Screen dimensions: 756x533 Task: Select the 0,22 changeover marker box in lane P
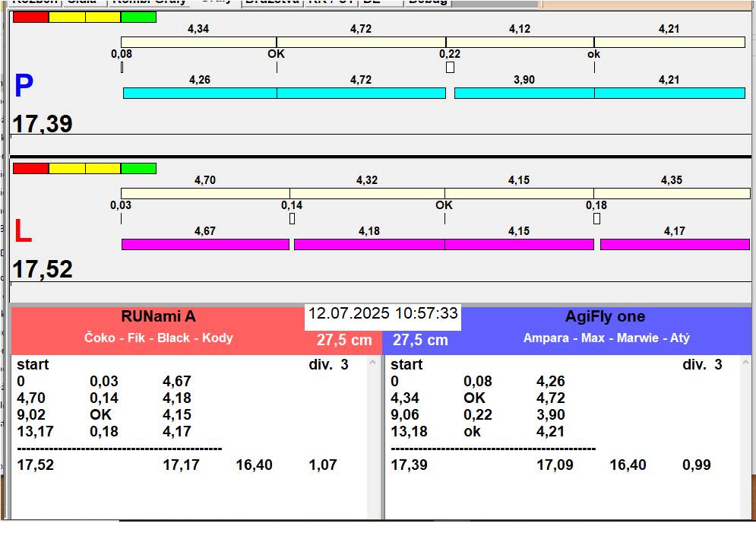pos(450,68)
